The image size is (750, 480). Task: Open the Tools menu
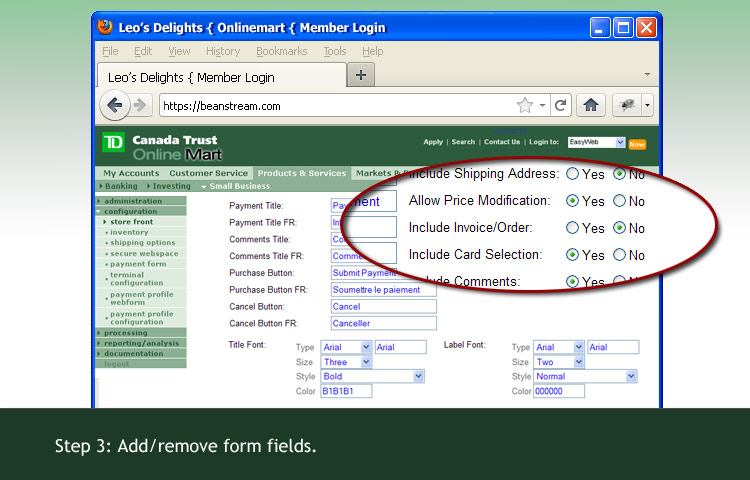335,51
